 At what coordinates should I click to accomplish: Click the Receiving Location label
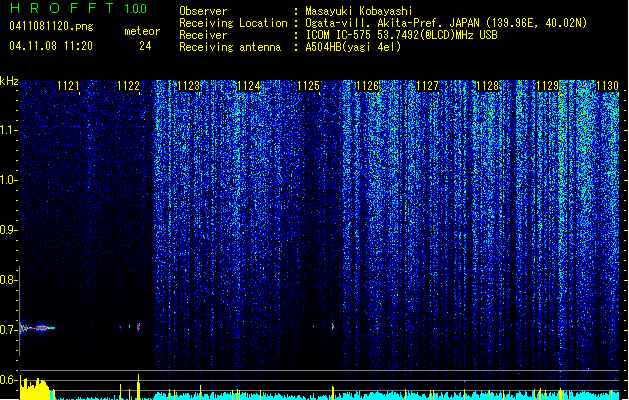[x=233, y=23]
